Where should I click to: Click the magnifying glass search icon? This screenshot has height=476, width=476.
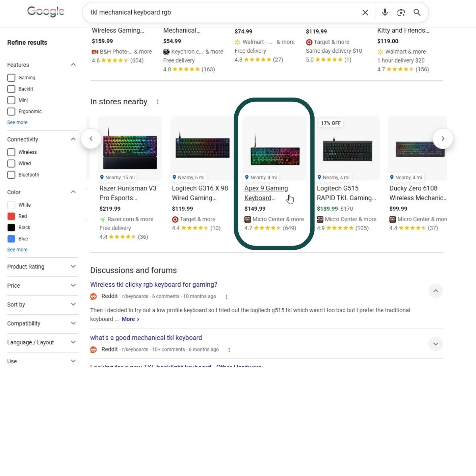[417, 13]
